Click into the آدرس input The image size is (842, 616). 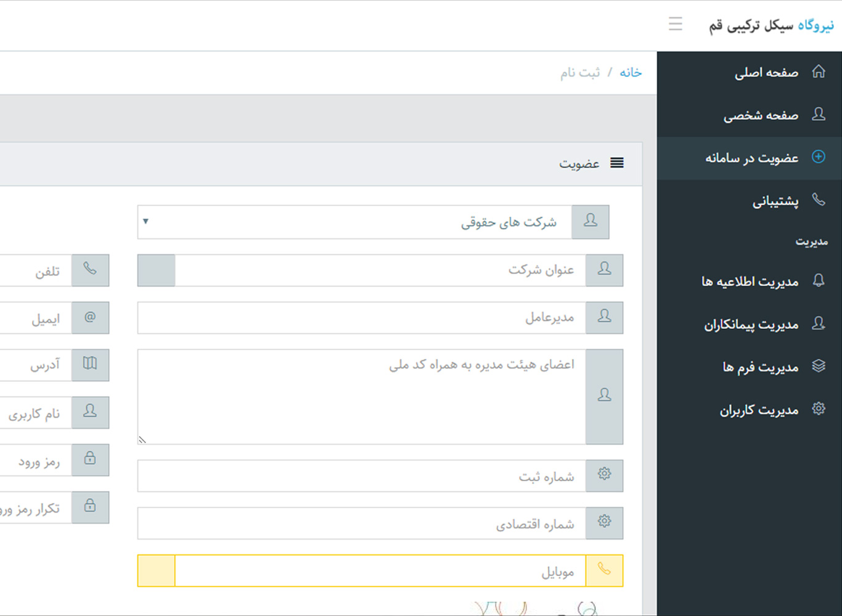(x=36, y=365)
